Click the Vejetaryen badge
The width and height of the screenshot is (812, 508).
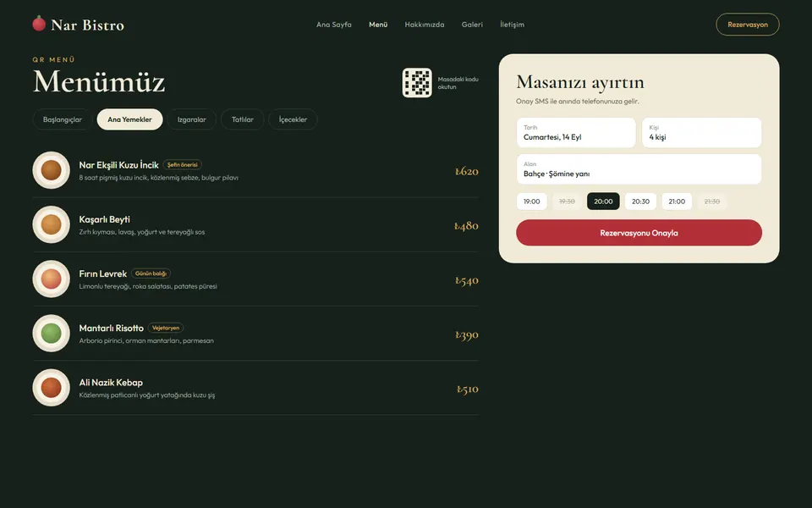point(166,329)
